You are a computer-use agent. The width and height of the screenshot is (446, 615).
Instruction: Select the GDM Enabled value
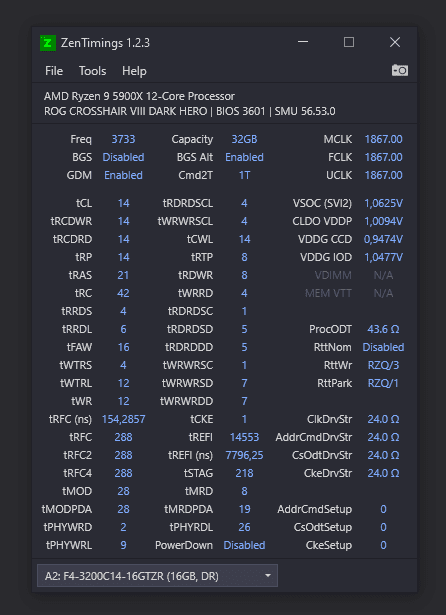[123, 175]
